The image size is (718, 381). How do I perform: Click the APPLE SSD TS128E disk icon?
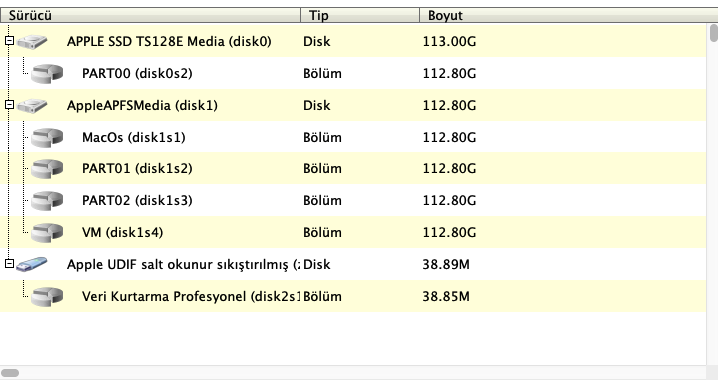(32, 42)
